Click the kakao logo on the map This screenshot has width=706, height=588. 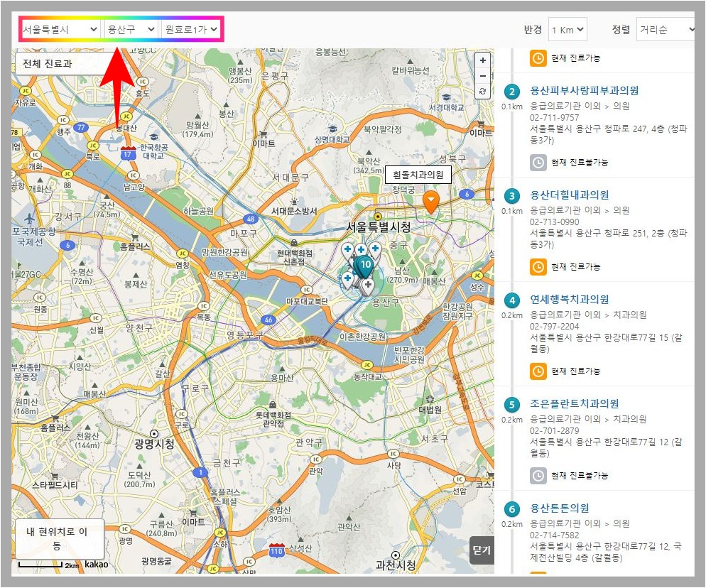tap(97, 564)
